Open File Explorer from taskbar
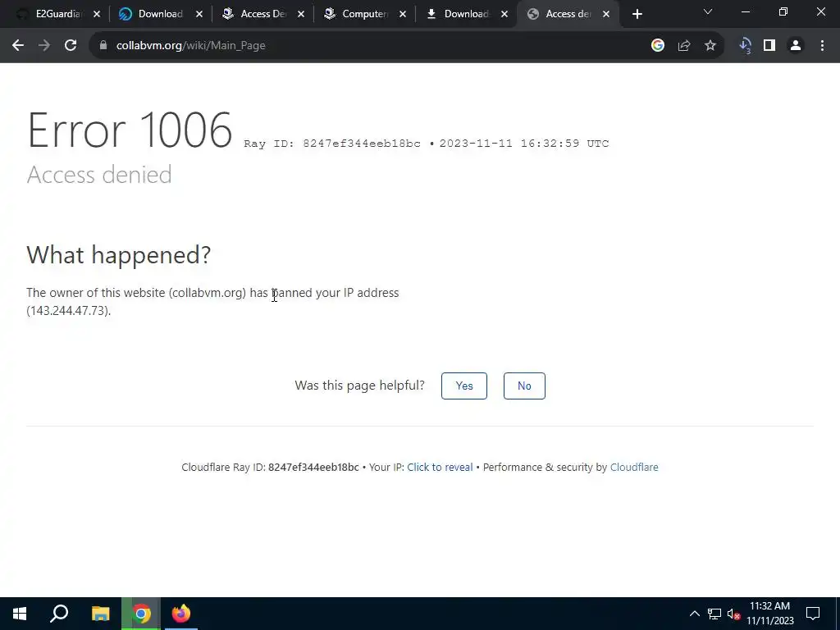The image size is (840, 630). pos(100,614)
